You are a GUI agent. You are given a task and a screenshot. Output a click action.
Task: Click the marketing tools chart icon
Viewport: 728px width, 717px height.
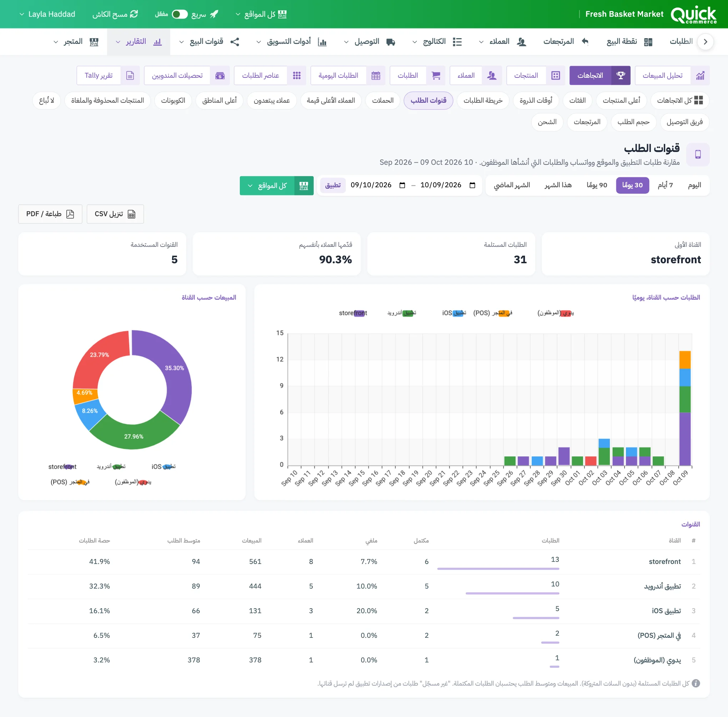(x=322, y=42)
